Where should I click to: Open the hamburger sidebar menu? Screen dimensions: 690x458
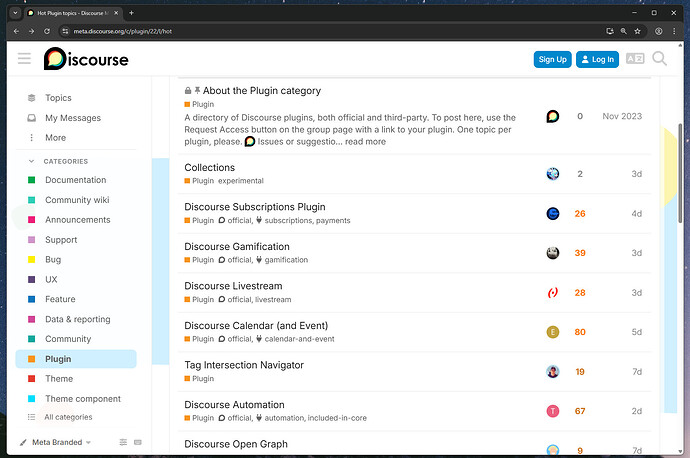pos(24,59)
